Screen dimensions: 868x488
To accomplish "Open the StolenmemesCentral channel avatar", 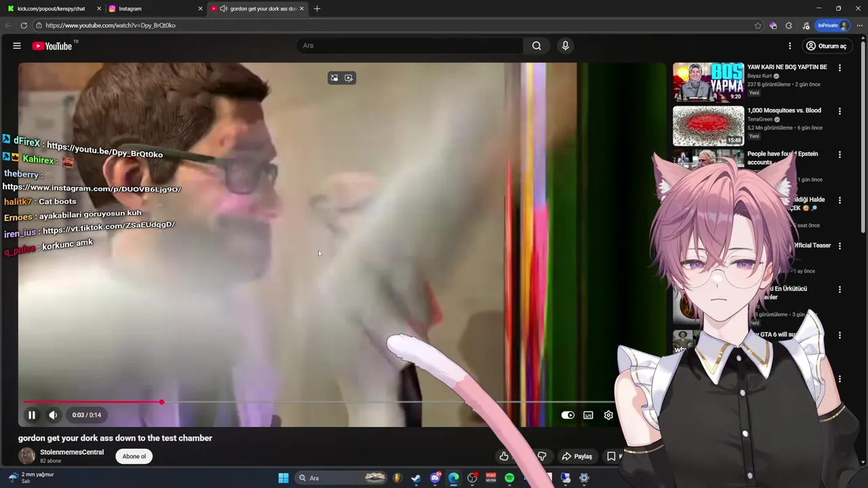I will pyautogui.click(x=26, y=455).
